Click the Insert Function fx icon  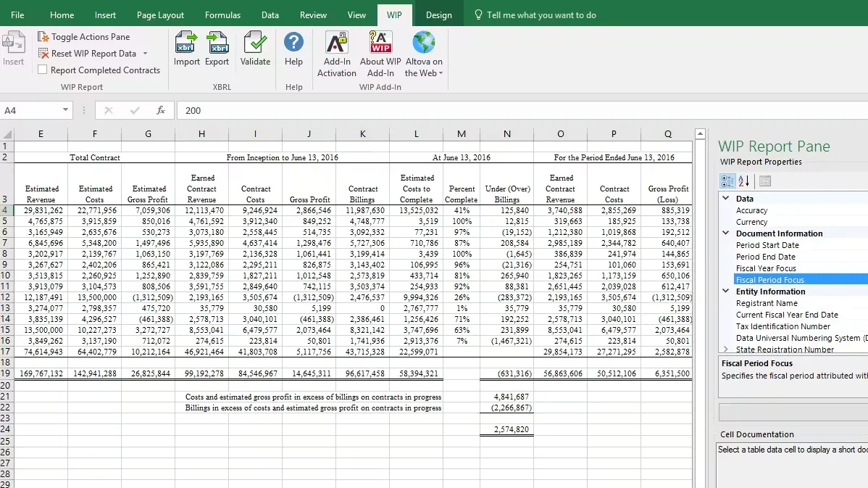click(161, 110)
